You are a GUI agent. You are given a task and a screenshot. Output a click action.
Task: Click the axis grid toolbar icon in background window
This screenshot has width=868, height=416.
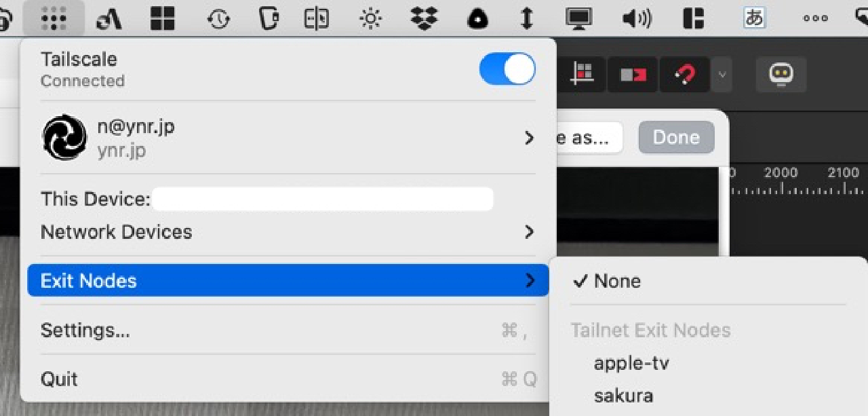pyautogui.click(x=581, y=74)
